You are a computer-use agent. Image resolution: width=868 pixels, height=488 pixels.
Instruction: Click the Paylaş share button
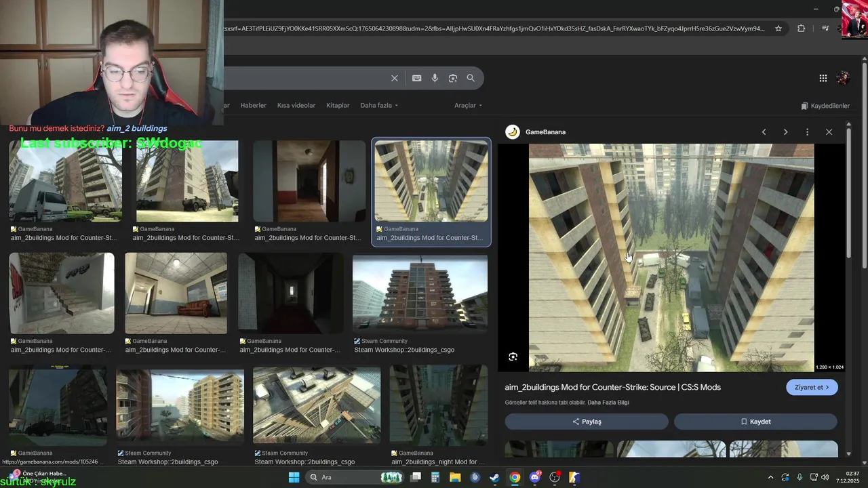(x=587, y=422)
